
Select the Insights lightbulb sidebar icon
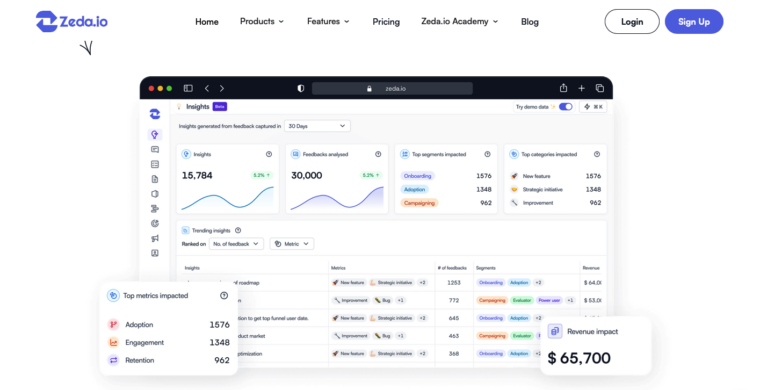pyautogui.click(x=155, y=135)
